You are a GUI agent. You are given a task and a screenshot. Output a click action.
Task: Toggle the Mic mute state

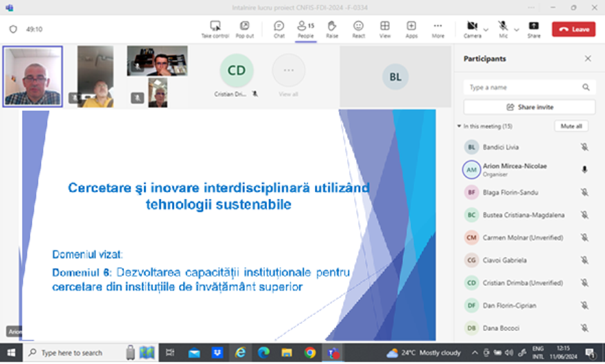(503, 27)
